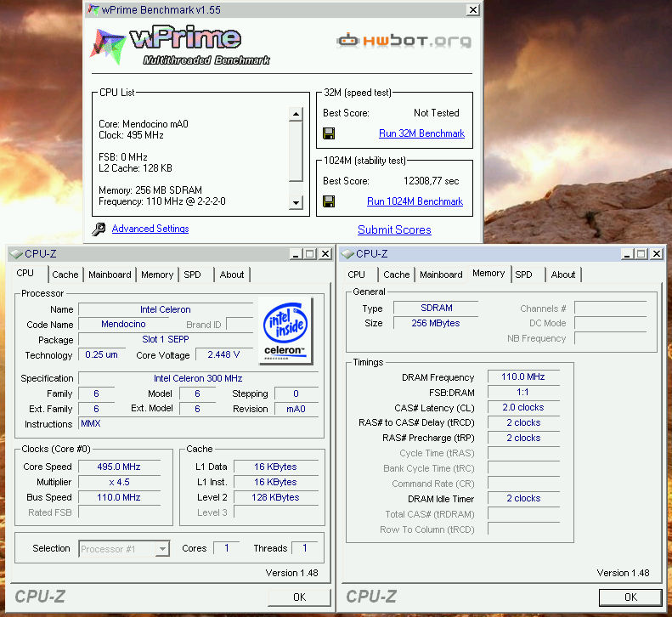The width and height of the screenshot is (672, 617).
Task: Click OK in the left CPU-Z window
Action: tap(299, 597)
